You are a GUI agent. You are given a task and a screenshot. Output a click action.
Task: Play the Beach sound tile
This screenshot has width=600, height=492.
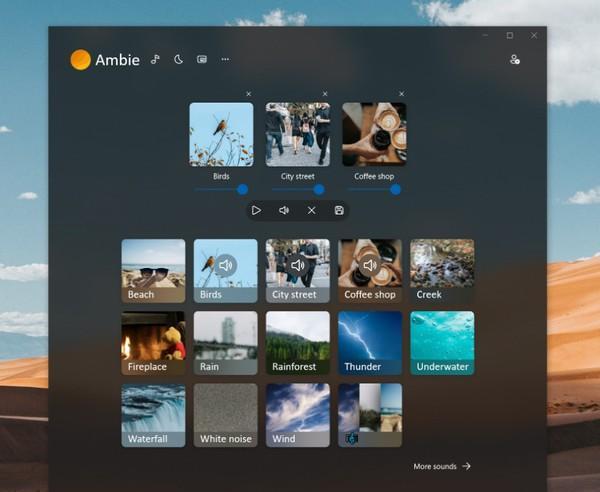click(x=153, y=271)
